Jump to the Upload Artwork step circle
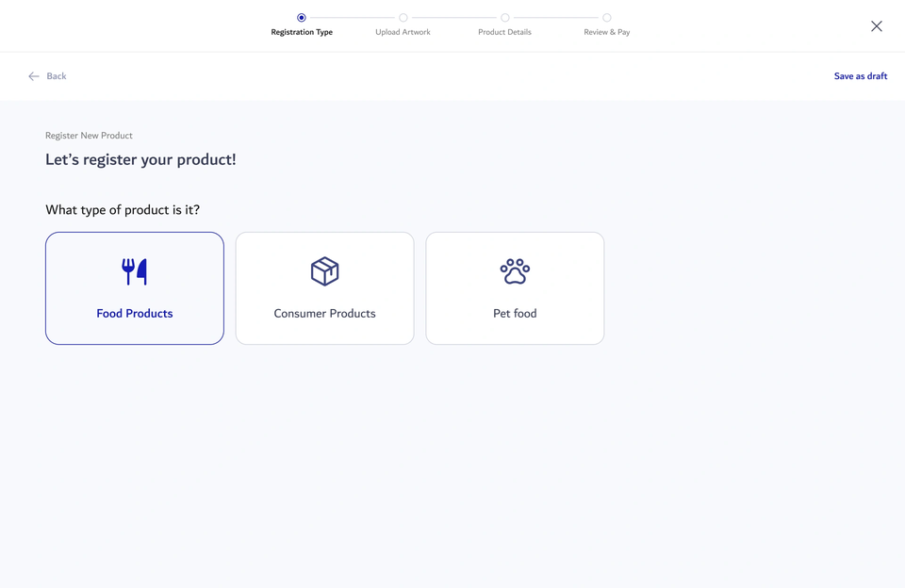Image resolution: width=905 pixels, height=588 pixels. 403,17
